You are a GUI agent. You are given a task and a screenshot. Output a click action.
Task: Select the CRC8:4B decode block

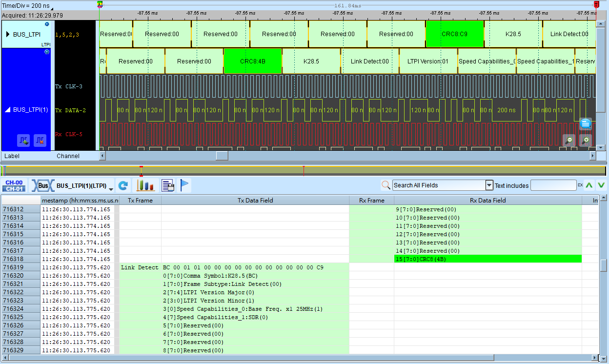[253, 61]
